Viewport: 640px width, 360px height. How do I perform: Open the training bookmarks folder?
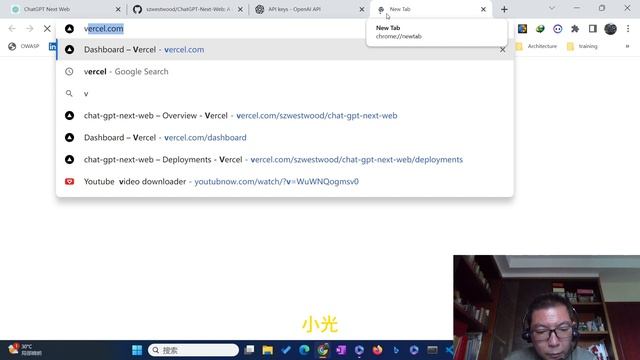582,46
